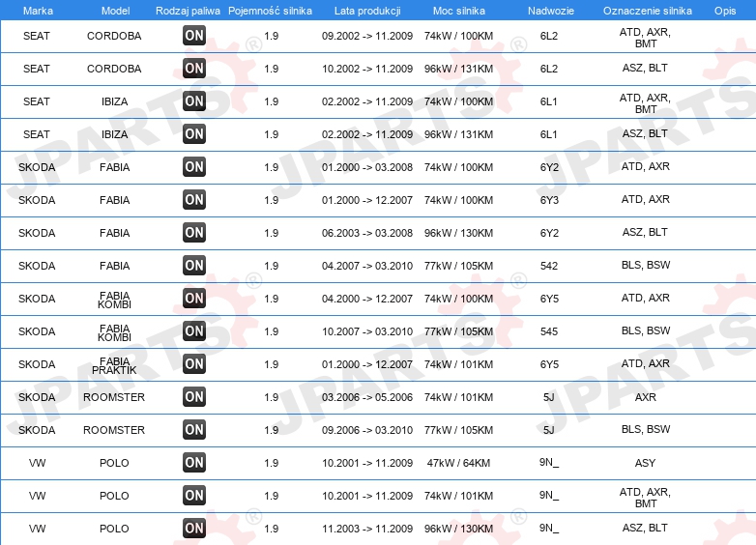
Task: Click BLS, BSW engine code in Fabia Kombi 545 row
Action: click(646, 330)
